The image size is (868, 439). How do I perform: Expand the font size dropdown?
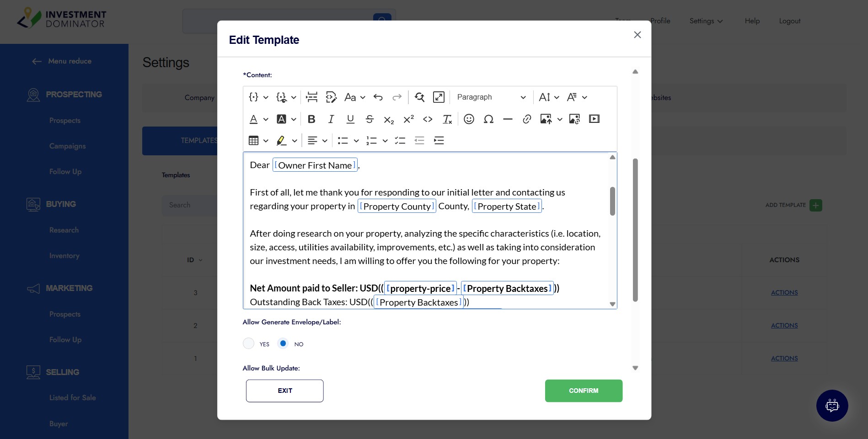tap(549, 97)
